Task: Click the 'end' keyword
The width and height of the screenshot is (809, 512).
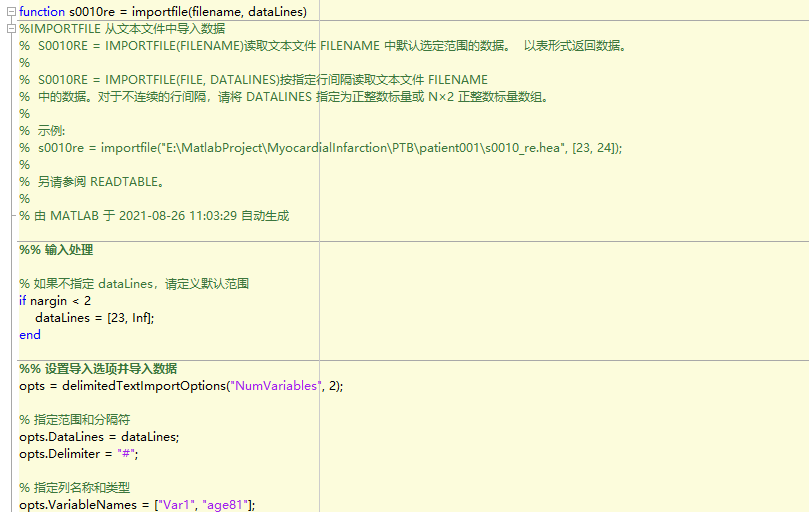Action: (x=30, y=335)
